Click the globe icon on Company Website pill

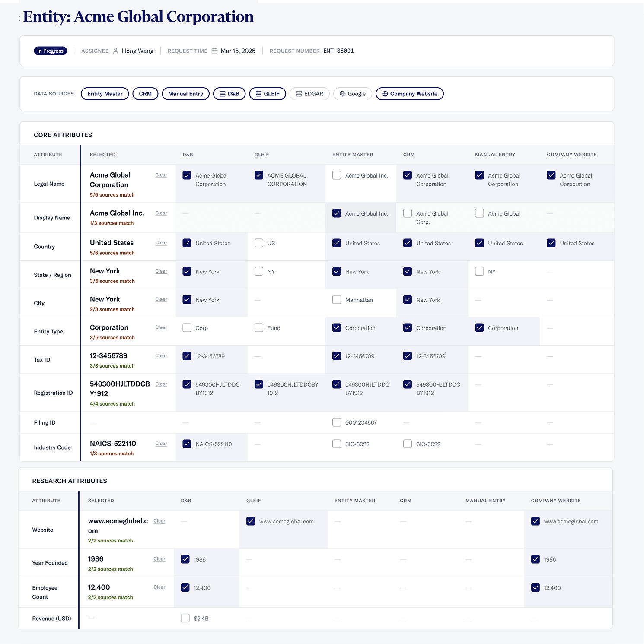(385, 94)
